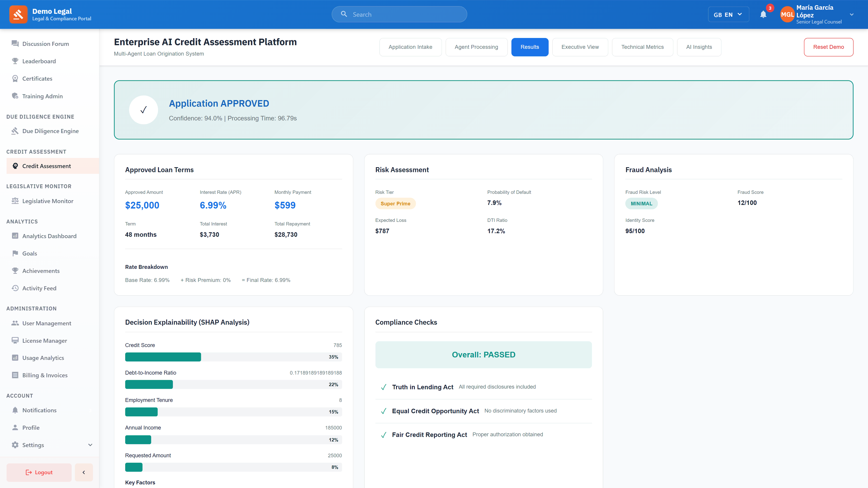Click the Reset Demo button

pyautogui.click(x=828, y=47)
